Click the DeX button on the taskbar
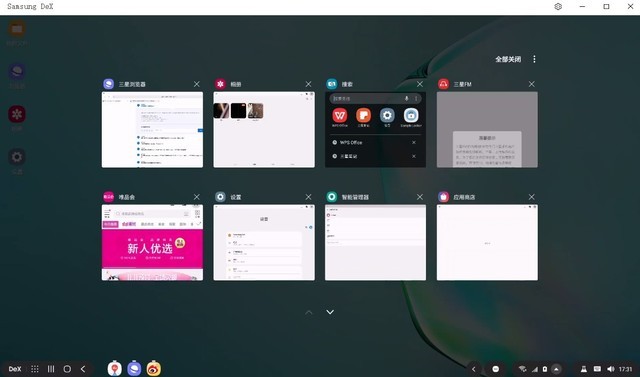The image size is (640, 377). click(15, 369)
